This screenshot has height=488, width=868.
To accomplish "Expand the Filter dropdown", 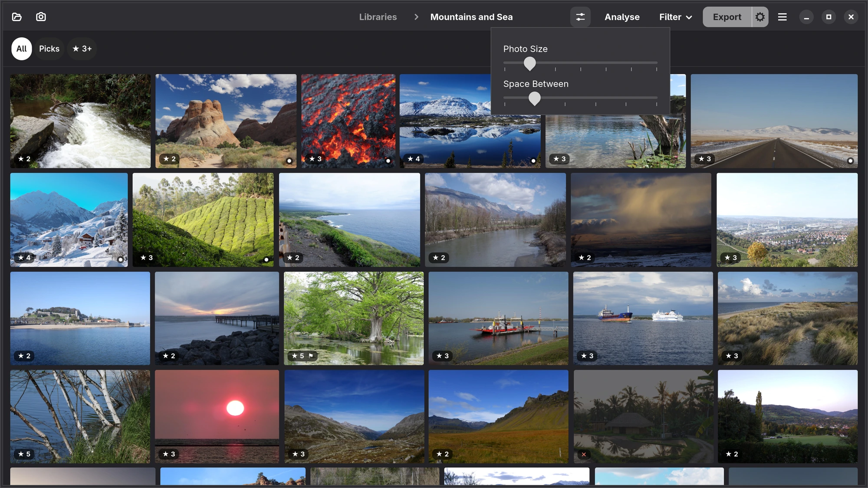I will pos(675,17).
